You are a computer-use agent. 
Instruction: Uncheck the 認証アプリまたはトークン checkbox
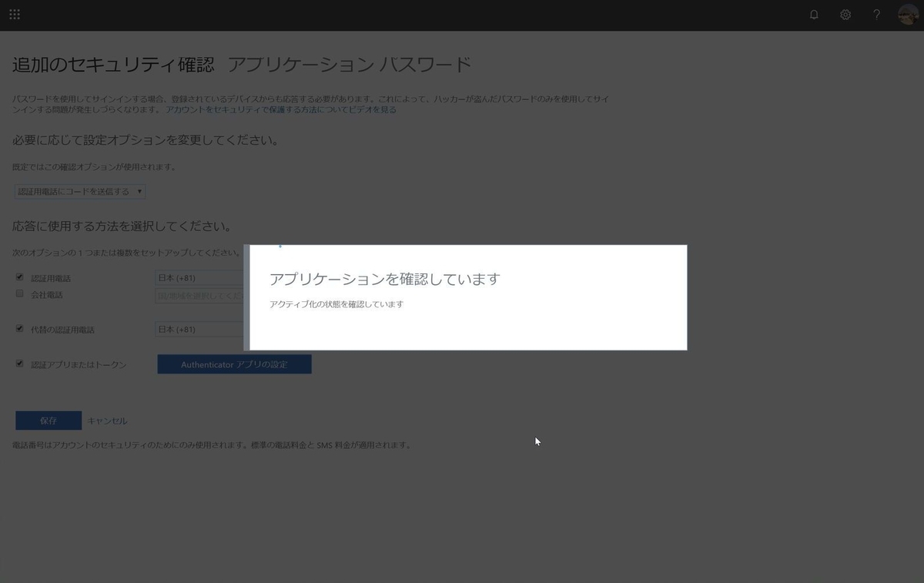tap(19, 363)
